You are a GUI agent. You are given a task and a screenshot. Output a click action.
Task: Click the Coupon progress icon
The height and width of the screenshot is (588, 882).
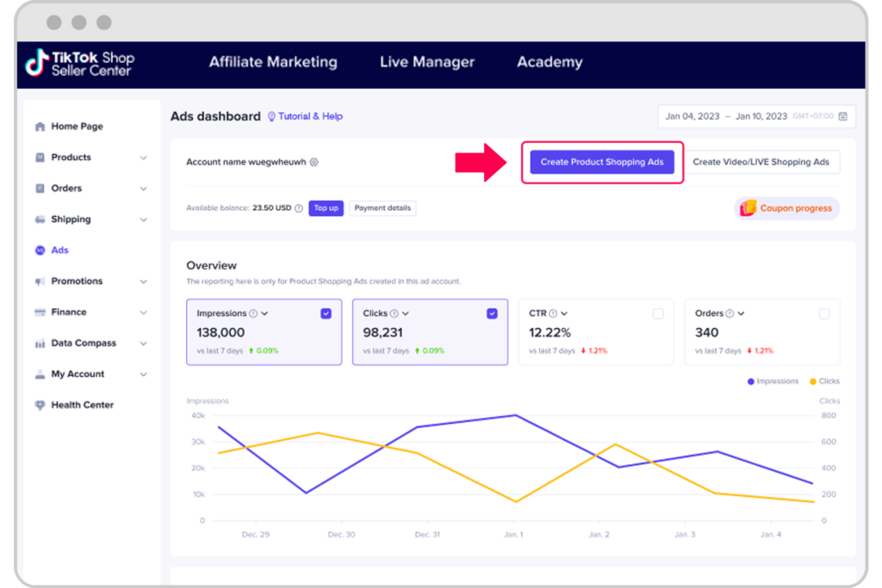click(748, 208)
